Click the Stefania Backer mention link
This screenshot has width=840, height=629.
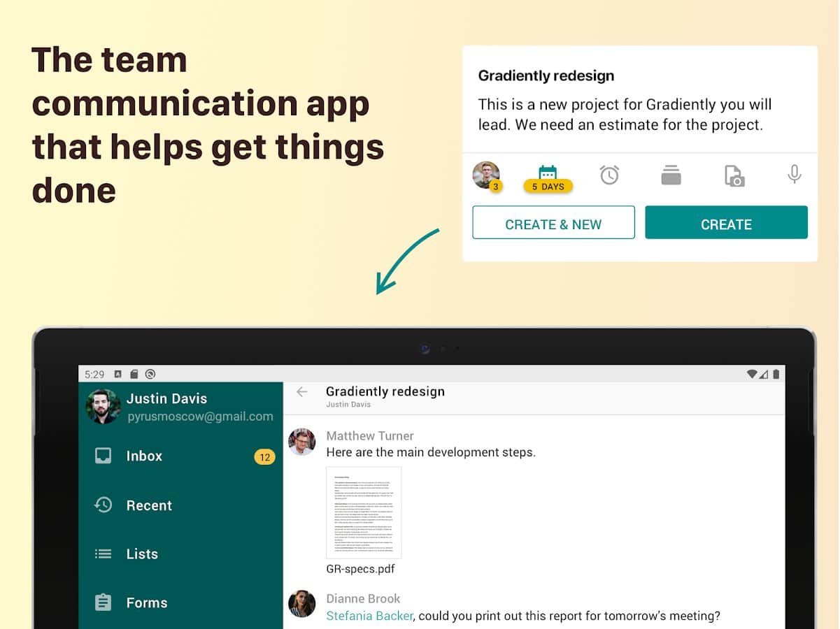coord(369,616)
